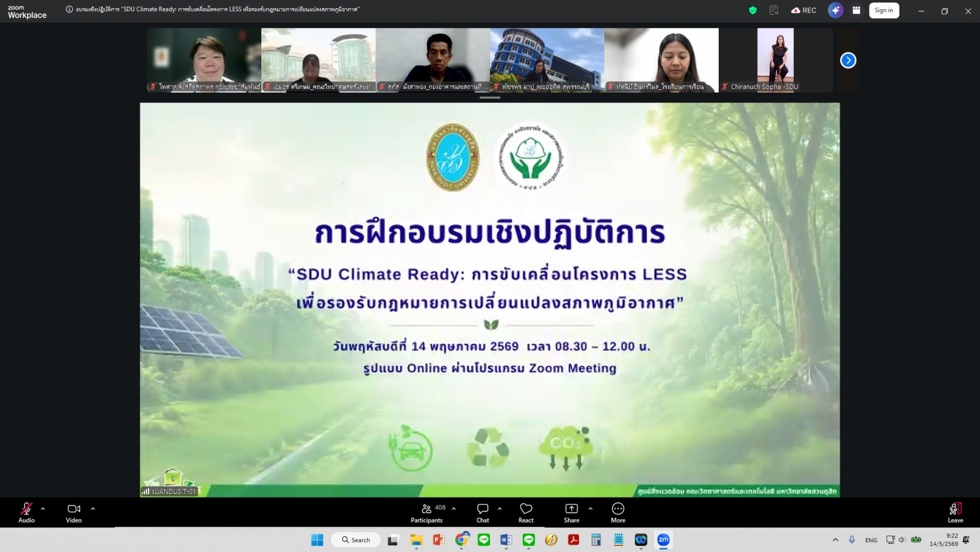Open the React emoji menu
980x552 pixels.
pos(526,512)
